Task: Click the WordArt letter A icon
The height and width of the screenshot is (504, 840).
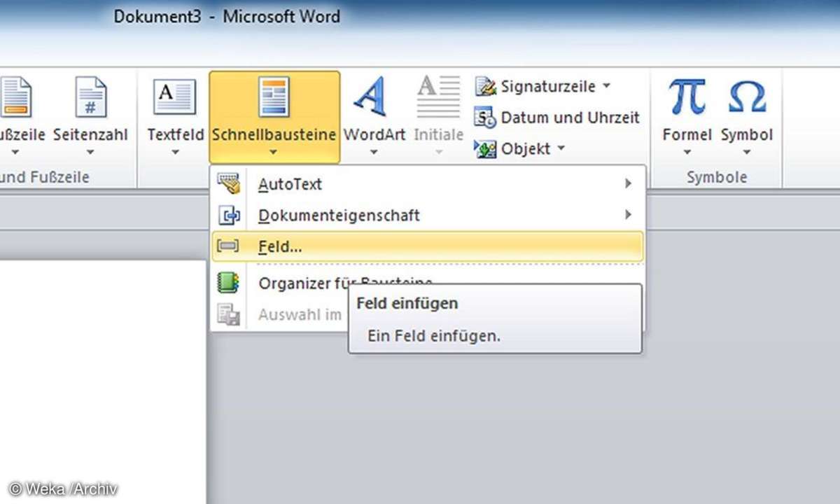Action: tap(371, 96)
